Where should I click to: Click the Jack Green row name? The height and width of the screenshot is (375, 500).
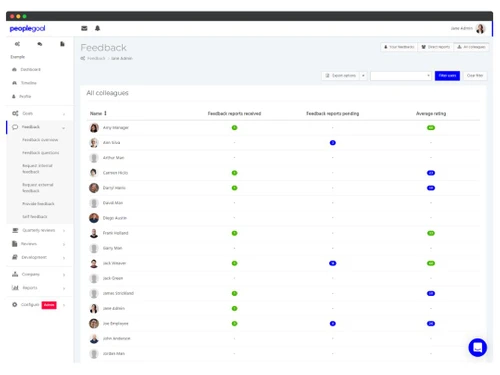pos(113,278)
